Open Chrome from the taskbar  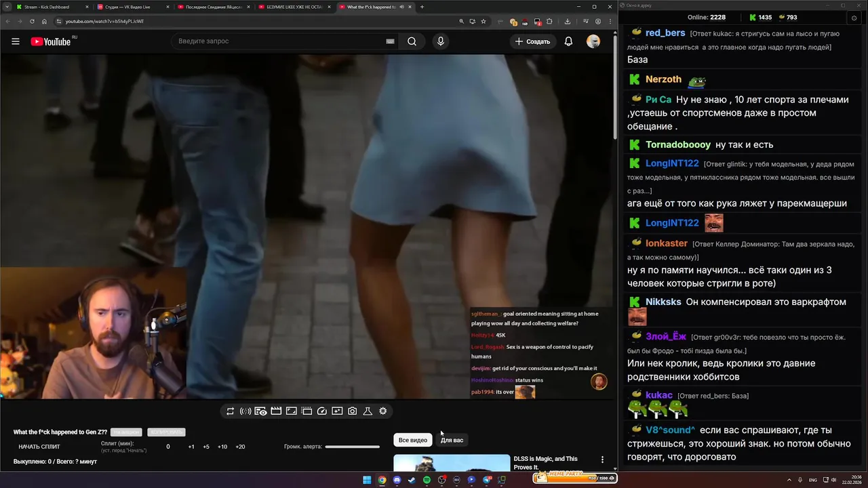(382, 480)
